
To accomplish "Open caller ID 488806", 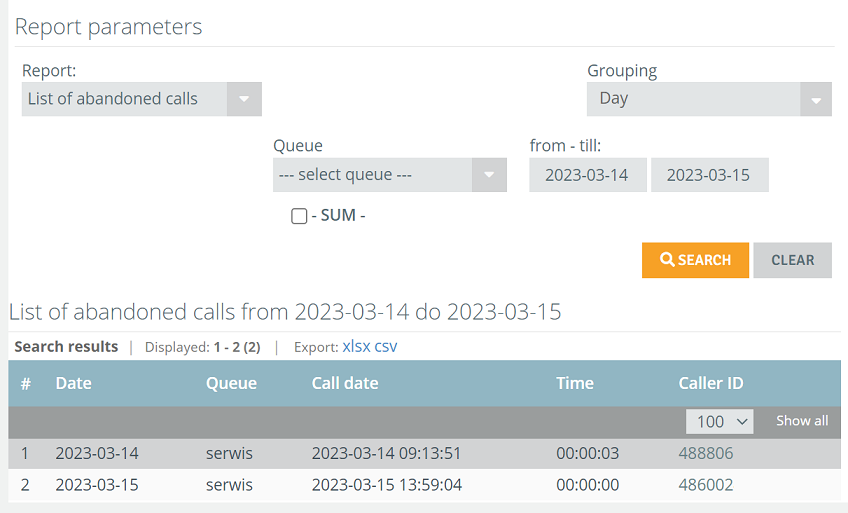I will (x=706, y=453).
